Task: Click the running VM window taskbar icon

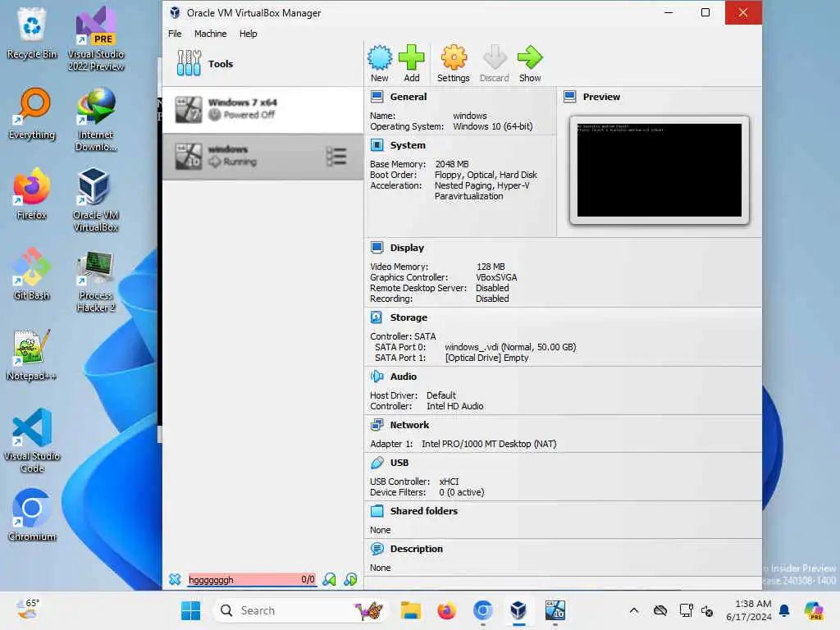Action: (555, 610)
